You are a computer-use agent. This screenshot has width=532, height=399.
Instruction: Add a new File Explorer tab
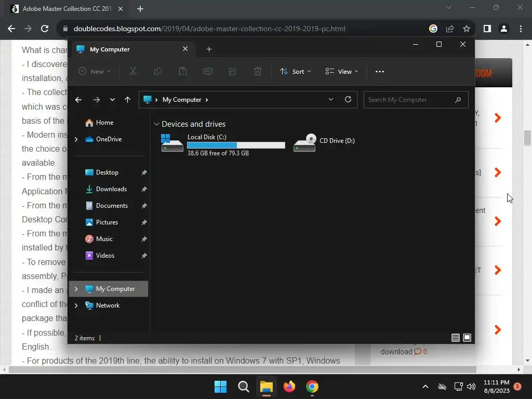209,49
